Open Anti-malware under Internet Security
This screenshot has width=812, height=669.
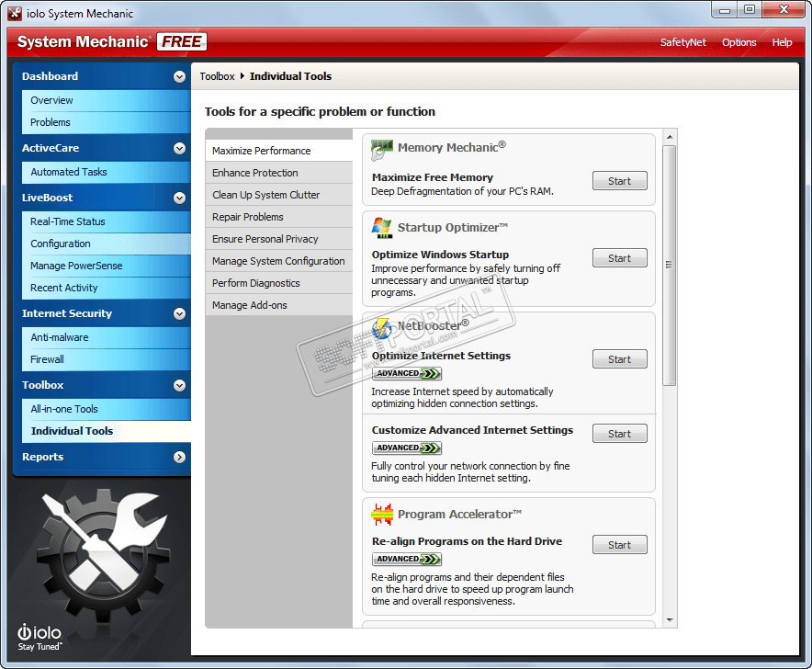point(107,338)
